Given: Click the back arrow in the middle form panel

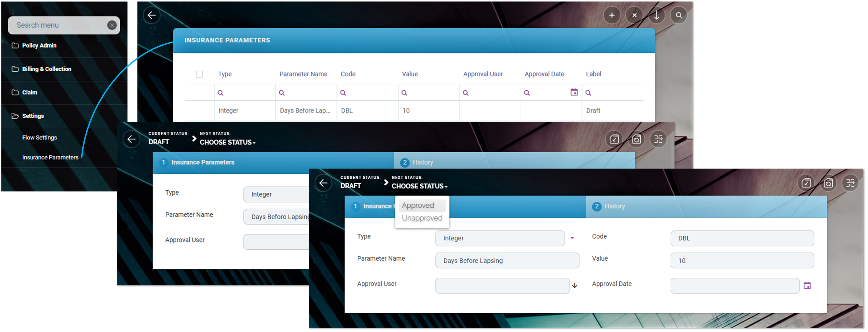Looking at the screenshot, I should (131, 139).
